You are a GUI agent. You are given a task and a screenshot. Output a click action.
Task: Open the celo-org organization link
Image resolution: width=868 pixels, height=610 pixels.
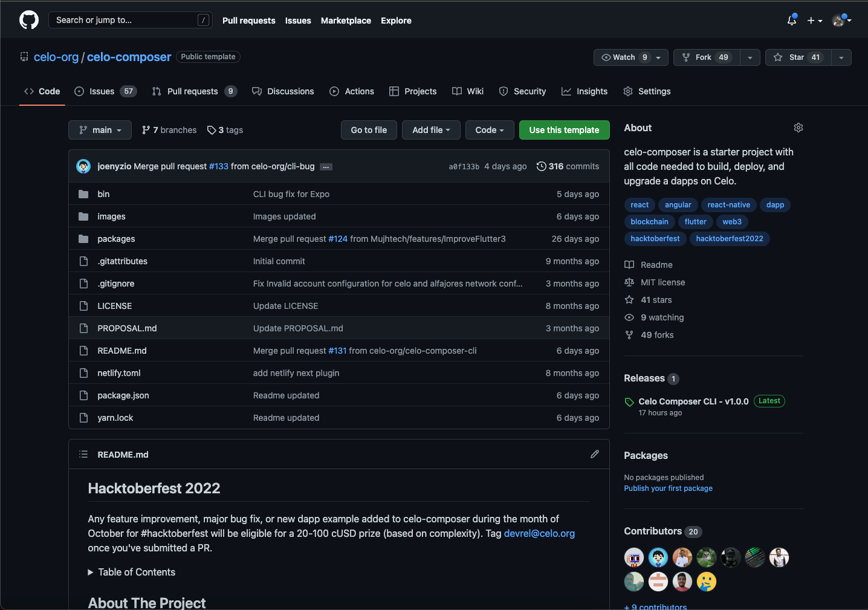pyautogui.click(x=56, y=57)
